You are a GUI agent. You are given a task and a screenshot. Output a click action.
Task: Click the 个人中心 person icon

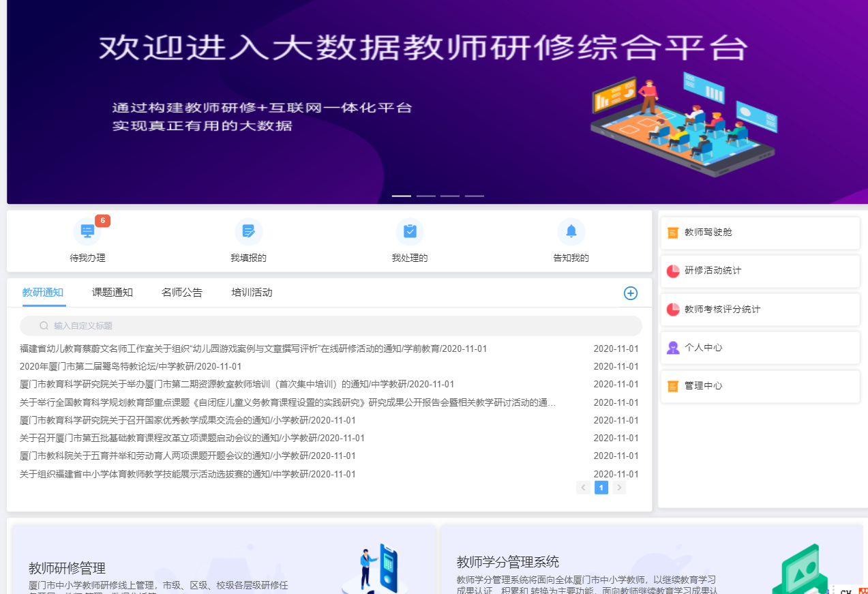click(674, 347)
